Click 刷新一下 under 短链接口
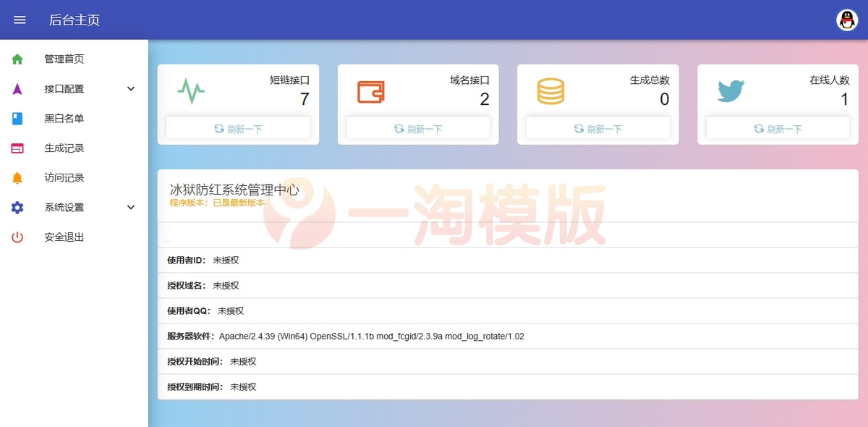The height and width of the screenshot is (427, 868). click(x=238, y=129)
